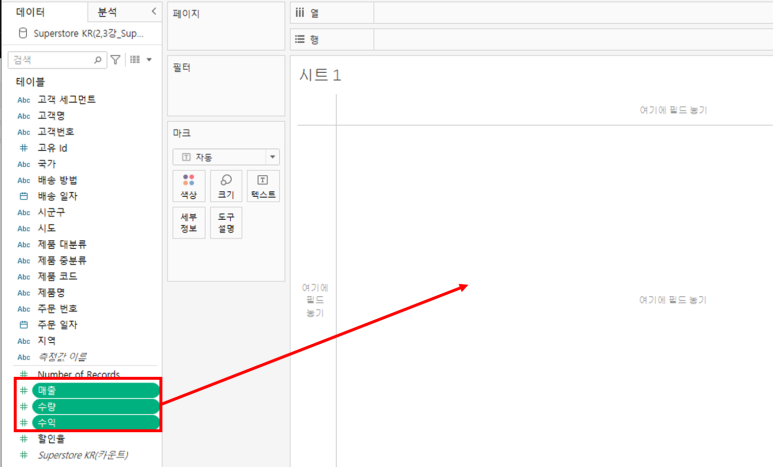
Task: Switch to the 분석 tab
Action: coord(107,12)
